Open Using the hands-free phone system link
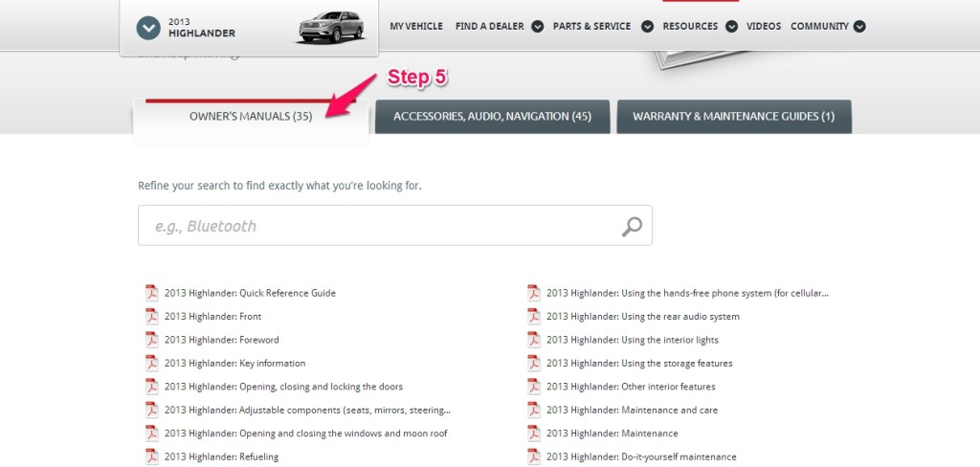The height and width of the screenshot is (467, 980). pos(687,293)
